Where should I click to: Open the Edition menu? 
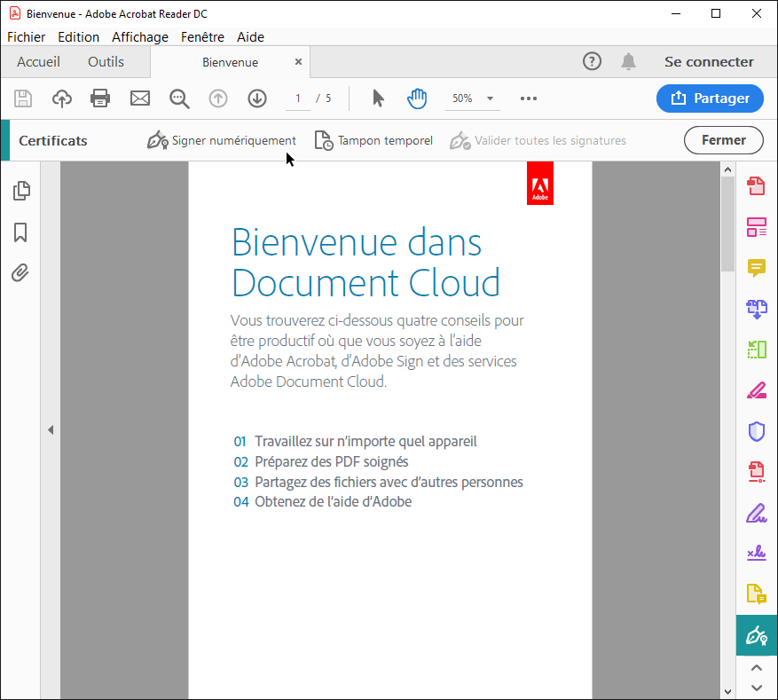[78, 37]
